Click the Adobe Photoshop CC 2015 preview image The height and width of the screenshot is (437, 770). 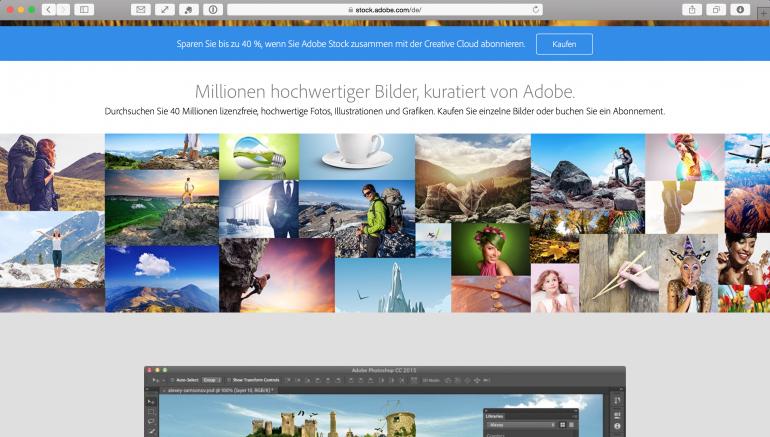[385, 402]
